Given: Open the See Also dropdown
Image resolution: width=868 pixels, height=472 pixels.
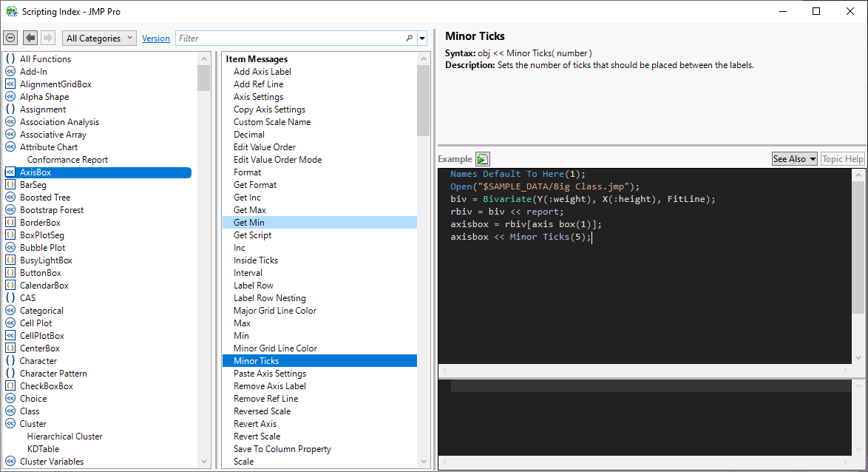Looking at the screenshot, I should click(x=794, y=159).
